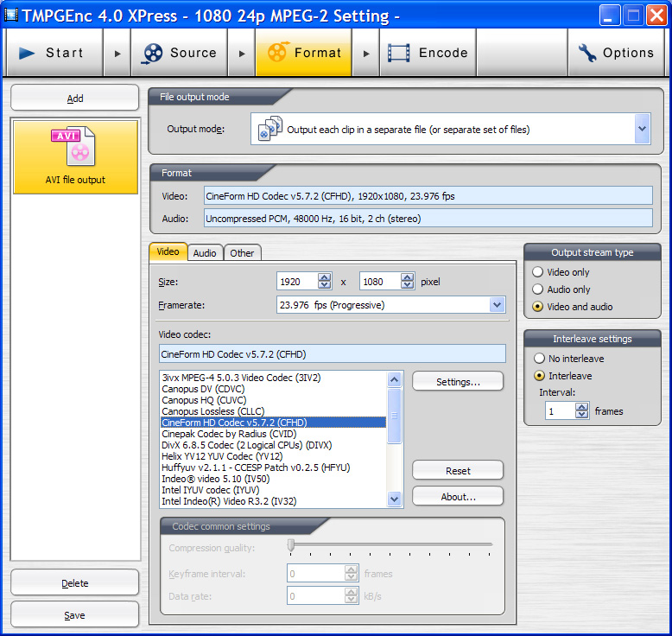Open the Source stage

point(179,53)
